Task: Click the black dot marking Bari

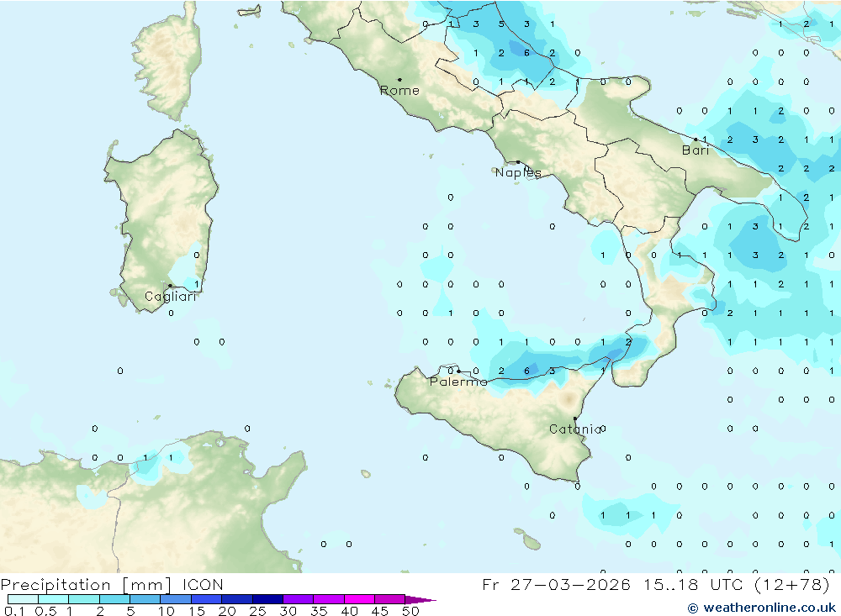Action: [x=696, y=140]
